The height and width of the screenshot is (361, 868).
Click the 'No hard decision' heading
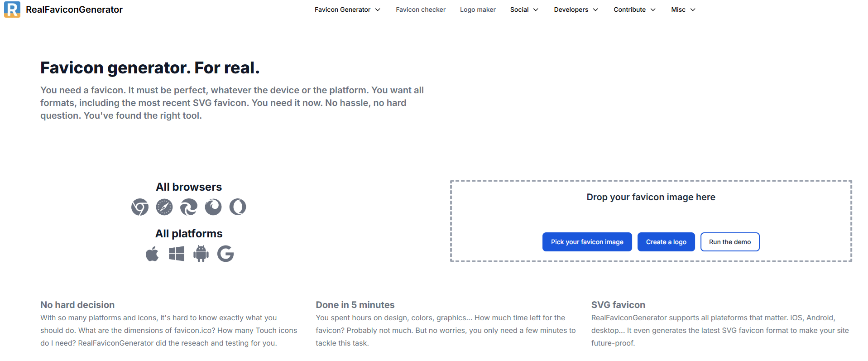77,305
